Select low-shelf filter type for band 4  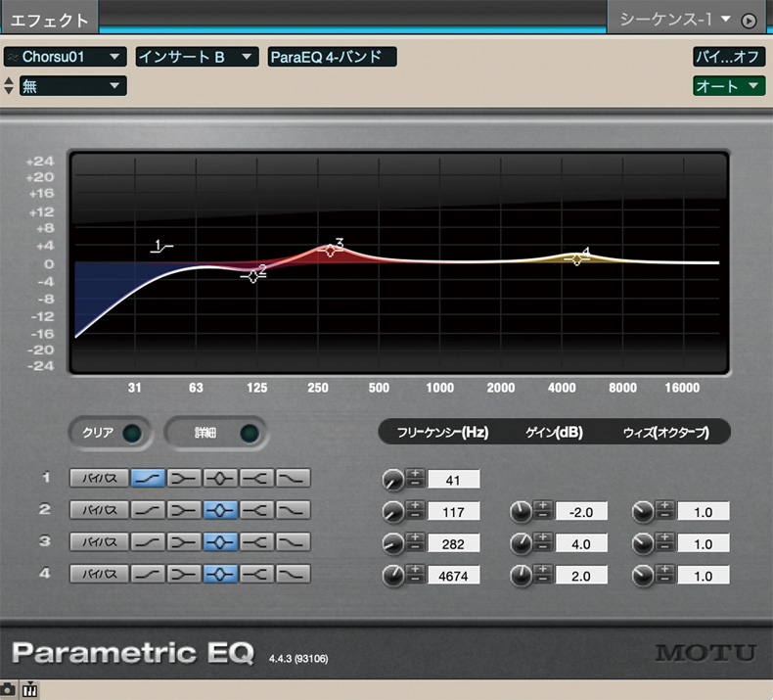tap(184, 574)
